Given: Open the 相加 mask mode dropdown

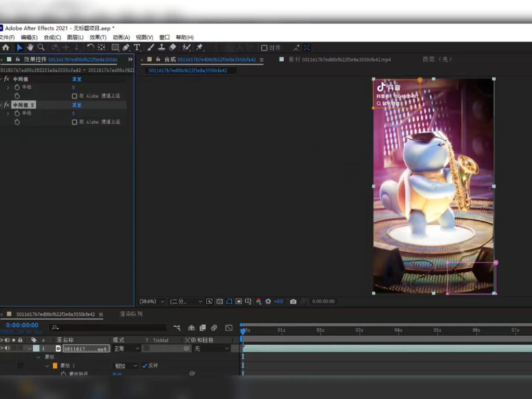Looking at the screenshot, I should click(125, 366).
